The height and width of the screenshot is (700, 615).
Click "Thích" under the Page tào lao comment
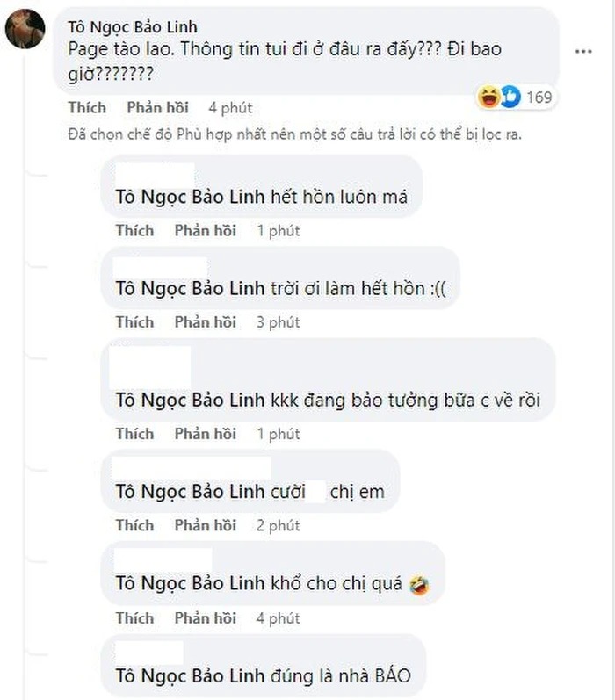click(x=87, y=107)
